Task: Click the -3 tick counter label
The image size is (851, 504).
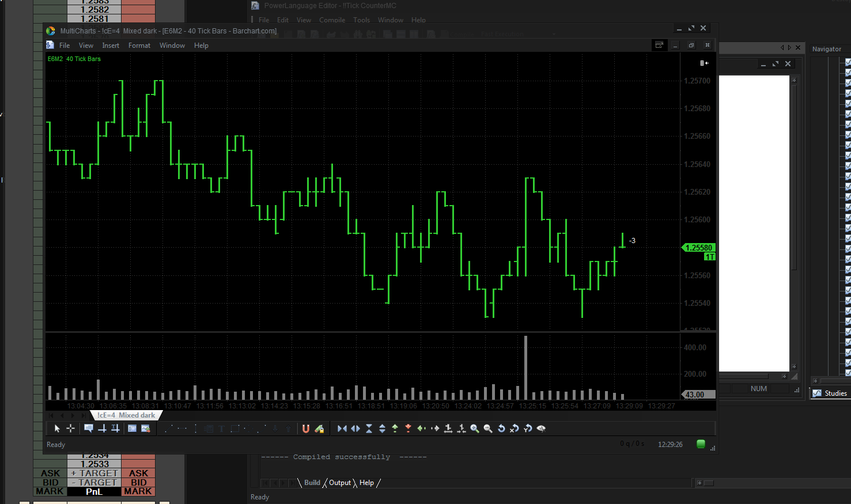Action: coord(632,241)
